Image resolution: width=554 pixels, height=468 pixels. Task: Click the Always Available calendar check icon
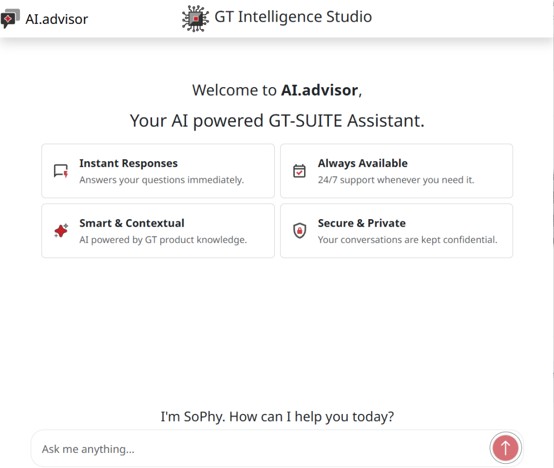click(x=299, y=171)
